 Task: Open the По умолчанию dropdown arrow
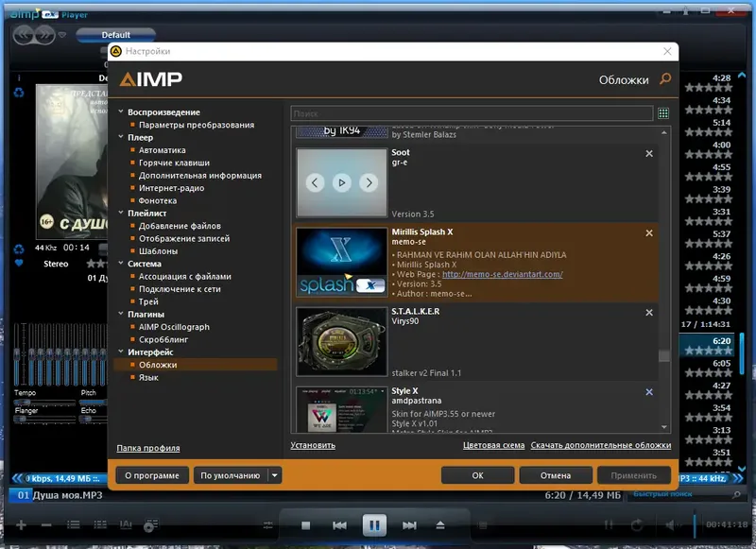(x=274, y=475)
